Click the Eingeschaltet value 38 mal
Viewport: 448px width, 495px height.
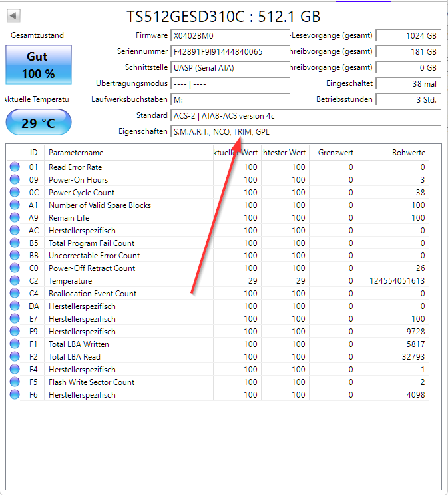pyautogui.click(x=408, y=84)
